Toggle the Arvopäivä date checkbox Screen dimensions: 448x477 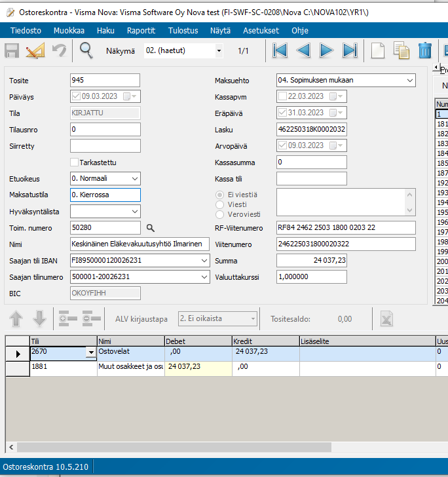(x=282, y=145)
